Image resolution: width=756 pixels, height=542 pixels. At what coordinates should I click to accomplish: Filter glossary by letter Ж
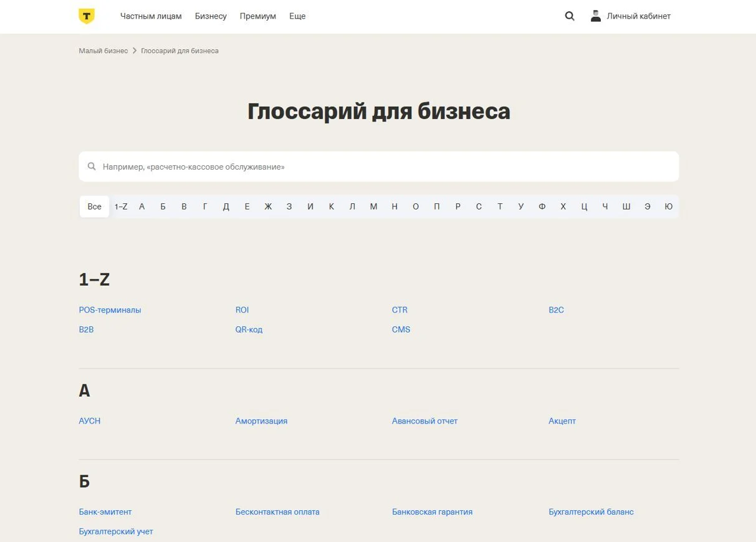[x=268, y=206]
